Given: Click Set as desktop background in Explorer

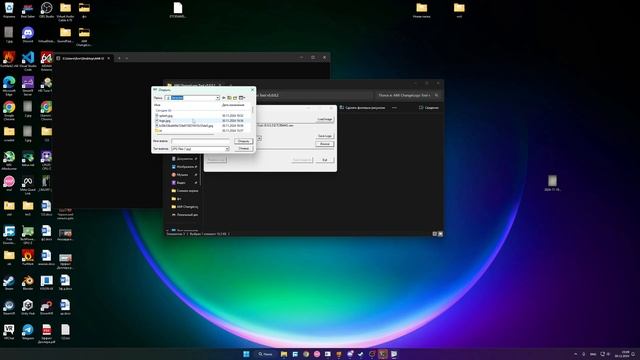Looking at the screenshot, I should 363,108.
